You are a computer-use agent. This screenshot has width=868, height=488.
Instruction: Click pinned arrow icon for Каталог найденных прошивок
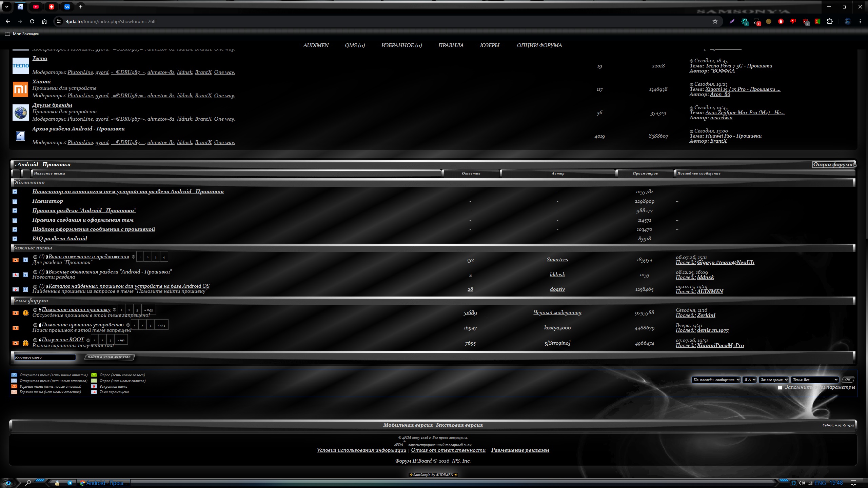click(25, 289)
